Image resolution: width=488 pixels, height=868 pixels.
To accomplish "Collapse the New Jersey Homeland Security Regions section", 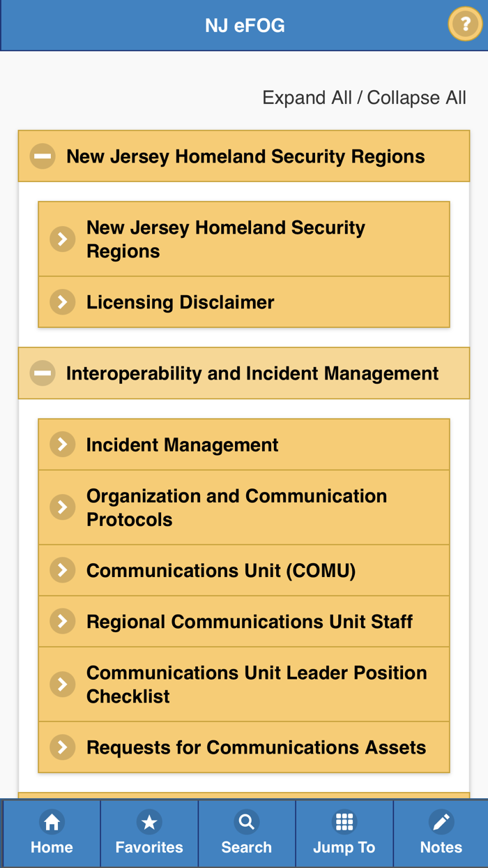I will [x=42, y=156].
